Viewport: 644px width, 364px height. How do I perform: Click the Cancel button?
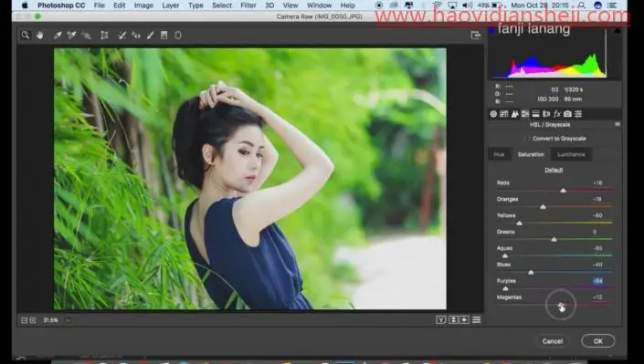click(553, 341)
